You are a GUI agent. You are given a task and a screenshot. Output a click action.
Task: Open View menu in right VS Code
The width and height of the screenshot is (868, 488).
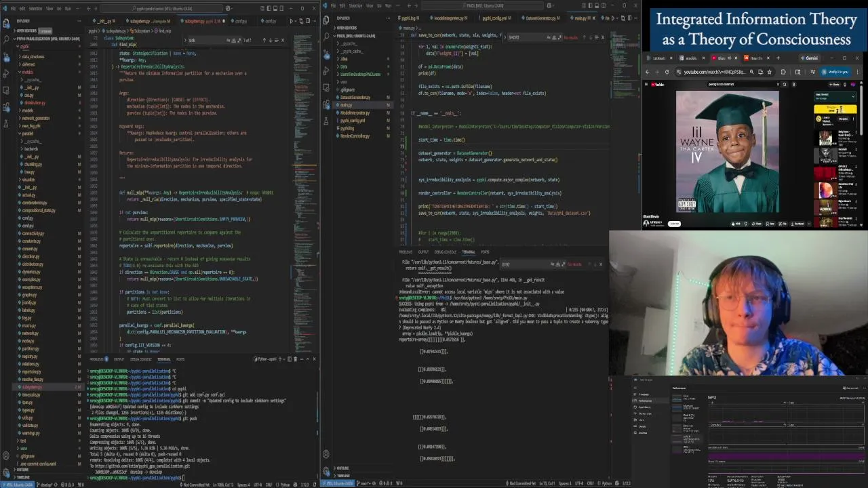pos(369,5)
